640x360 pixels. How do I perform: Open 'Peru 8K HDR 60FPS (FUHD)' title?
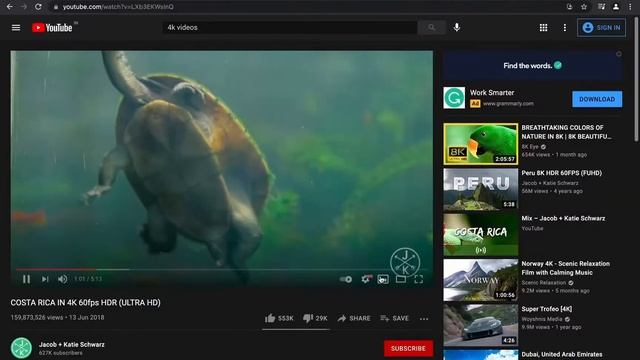click(561, 173)
